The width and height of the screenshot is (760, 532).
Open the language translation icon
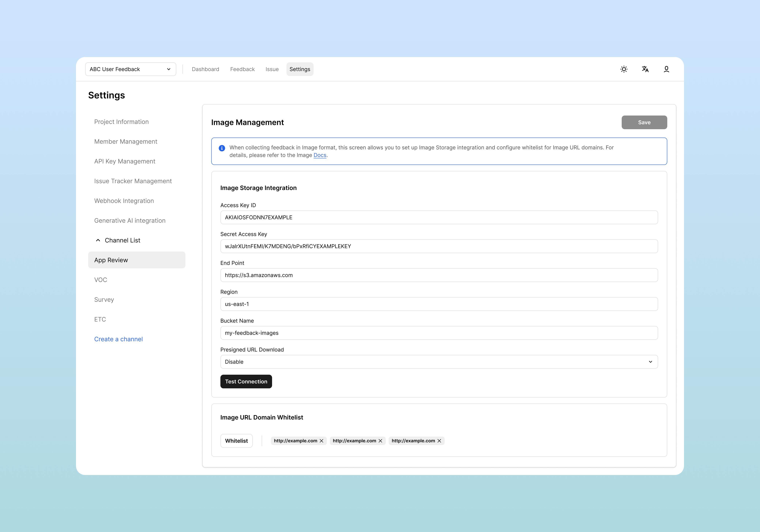645,69
